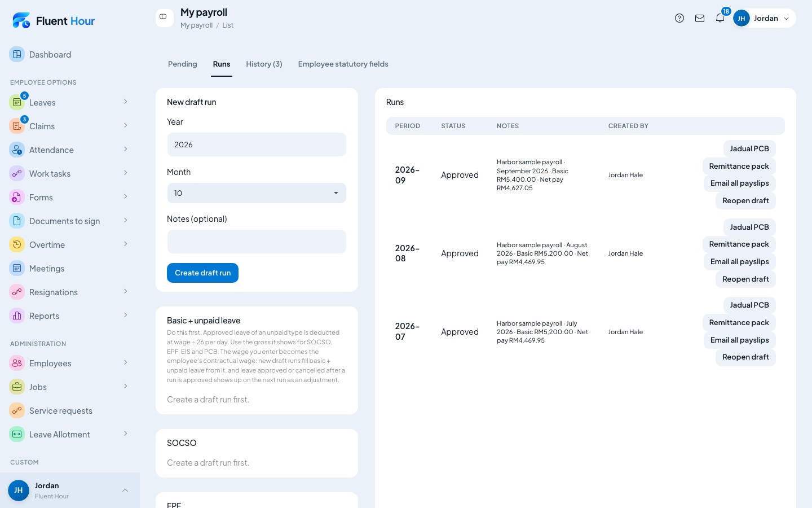Image resolution: width=812 pixels, height=508 pixels.
Task: Click the Work tasks sidebar icon
Action: (17, 173)
